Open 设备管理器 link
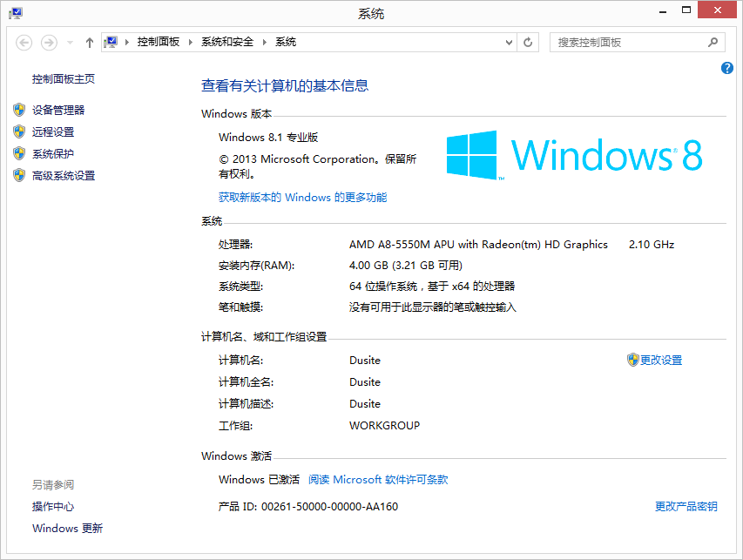Viewport: 743px width, 560px height. click(x=58, y=110)
